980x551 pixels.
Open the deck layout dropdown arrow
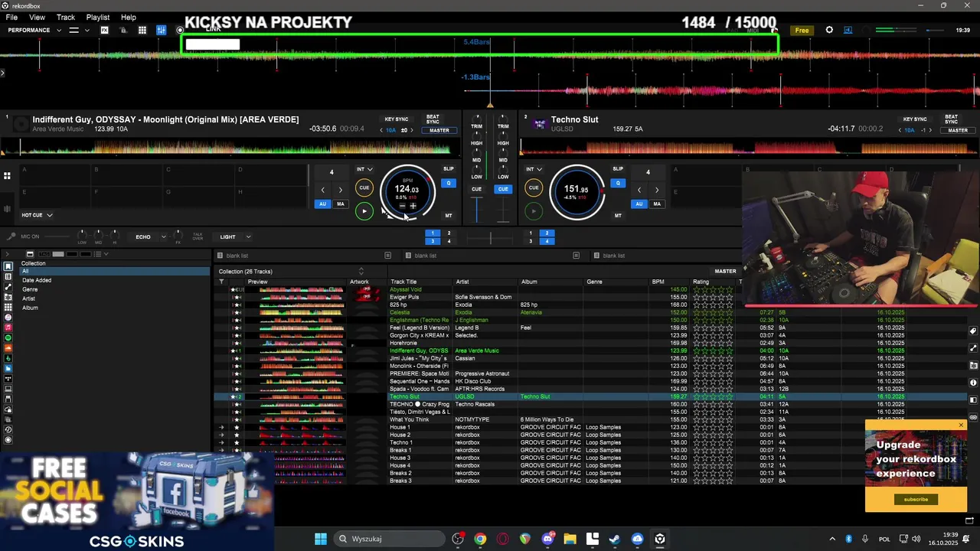[87, 31]
